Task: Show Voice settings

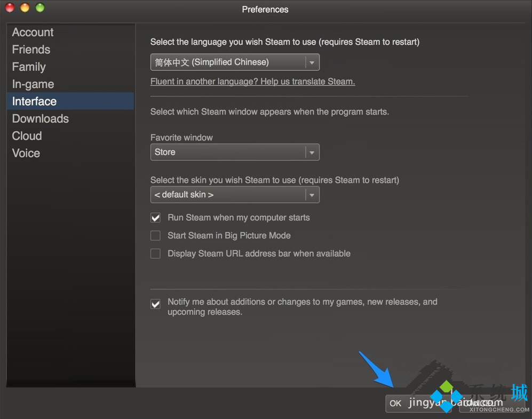Action: (70, 153)
